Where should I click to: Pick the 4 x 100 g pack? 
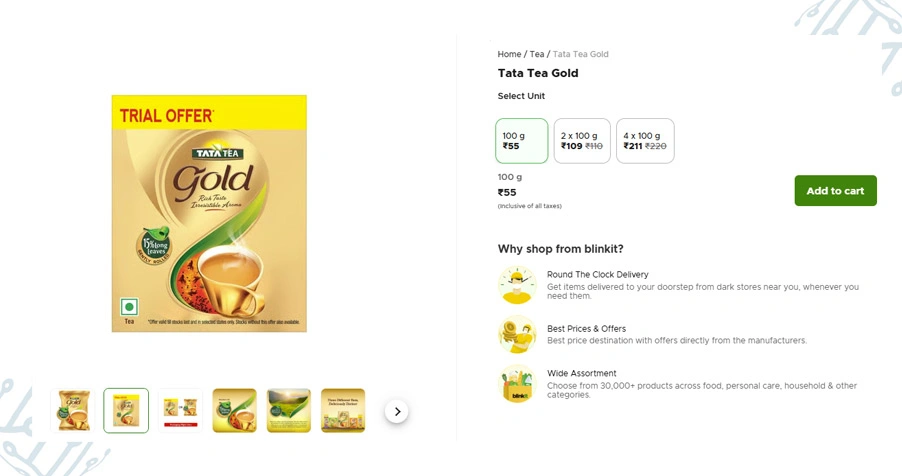point(645,141)
